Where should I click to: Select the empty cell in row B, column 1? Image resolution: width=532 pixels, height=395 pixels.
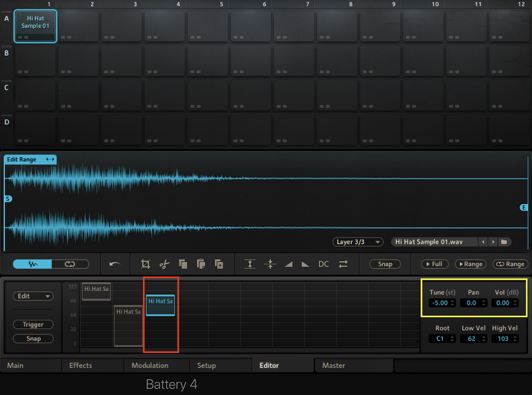point(35,61)
